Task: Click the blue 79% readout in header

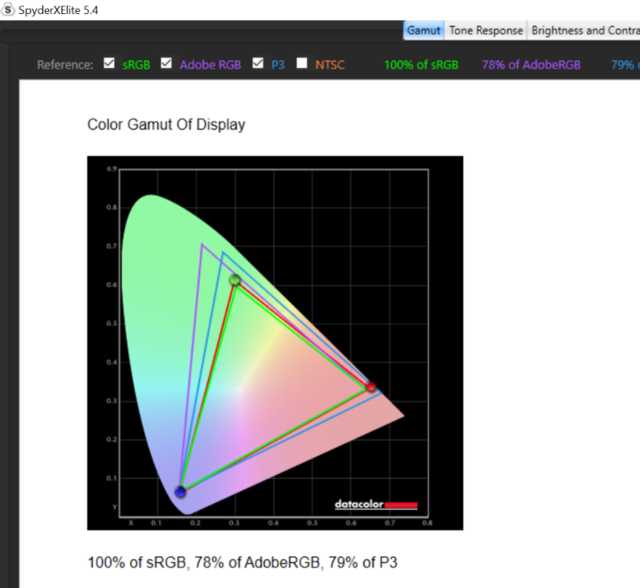Action: (x=625, y=65)
